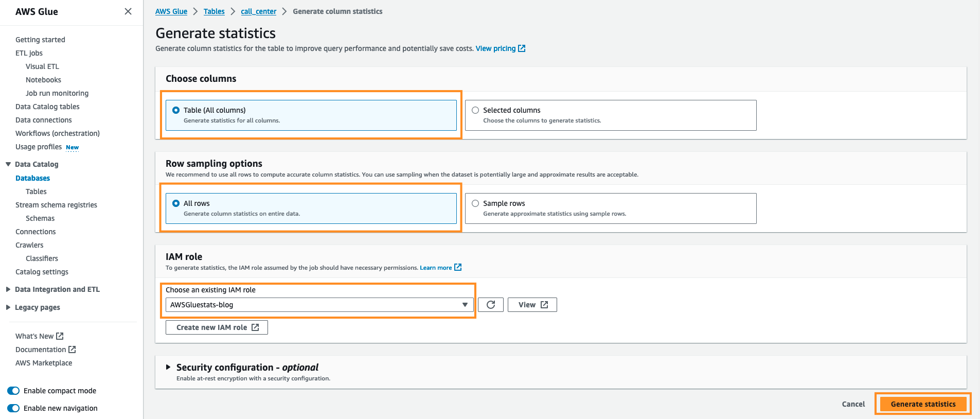Click Create new IAM role button
This screenshot has width=980, height=419.
(x=217, y=327)
